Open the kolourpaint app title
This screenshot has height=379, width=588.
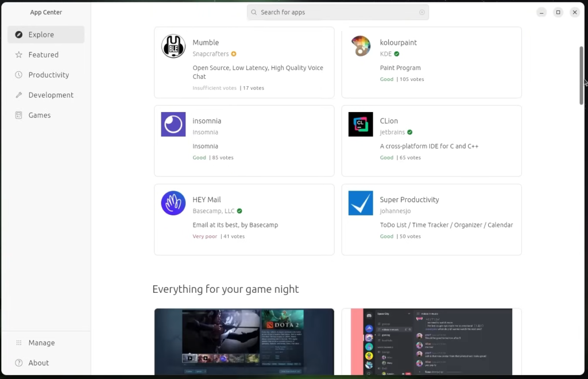click(x=399, y=42)
